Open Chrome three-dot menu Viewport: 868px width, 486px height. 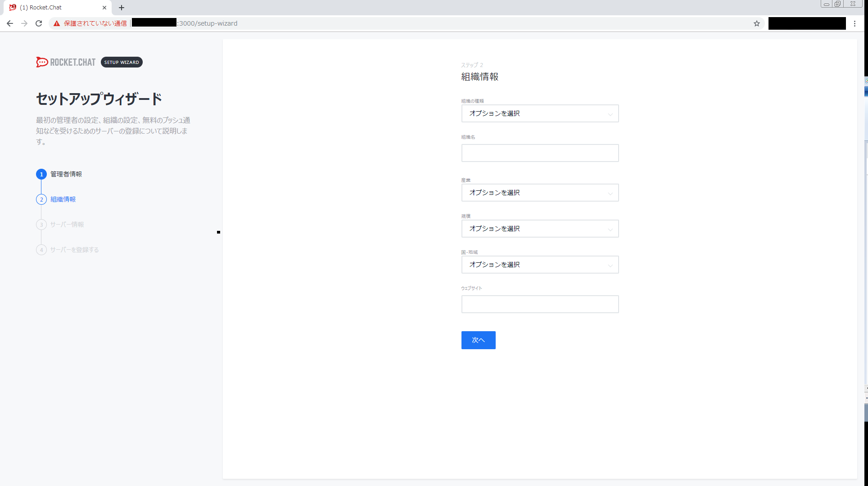[x=854, y=23]
